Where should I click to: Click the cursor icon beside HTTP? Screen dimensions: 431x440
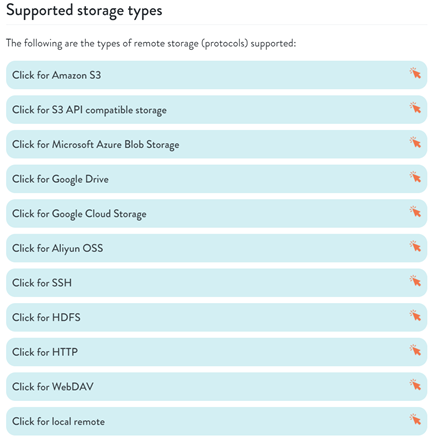[x=415, y=350]
